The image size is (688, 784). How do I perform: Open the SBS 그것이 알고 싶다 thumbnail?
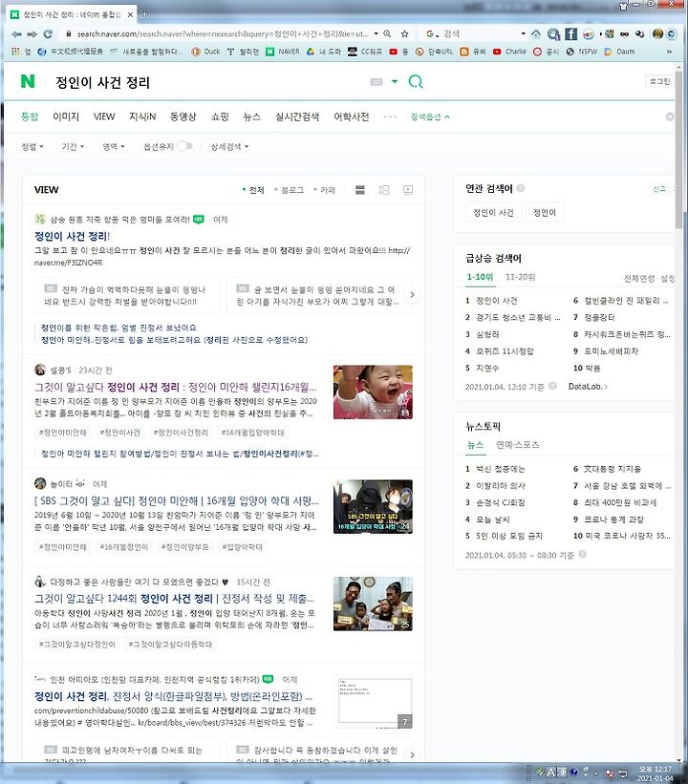(x=373, y=506)
